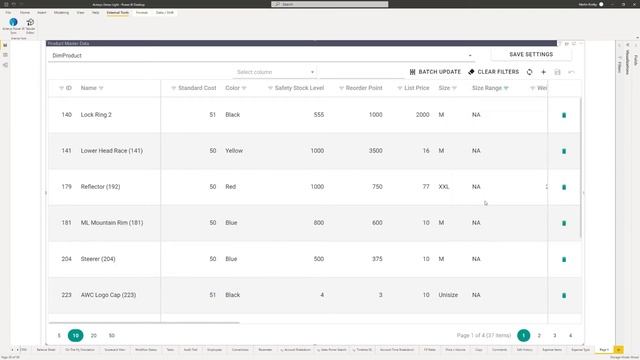This screenshot has height=360, width=640.
Task: Click the table vertical scrollbar
Action: coord(580,168)
